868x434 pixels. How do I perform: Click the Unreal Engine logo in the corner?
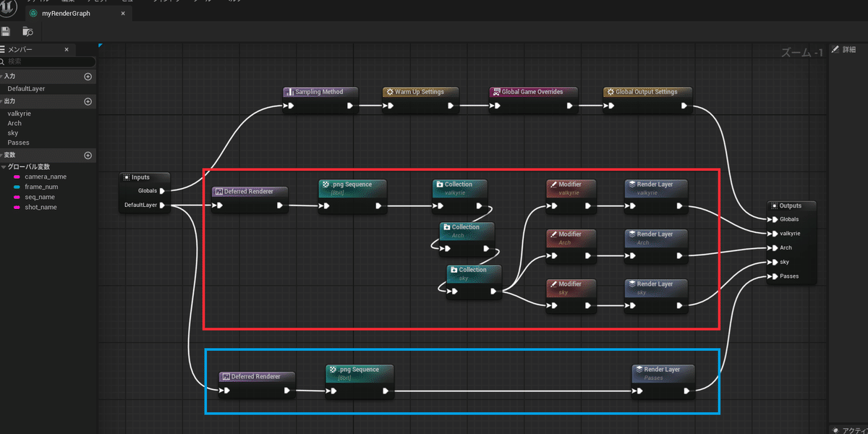[x=8, y=7]
